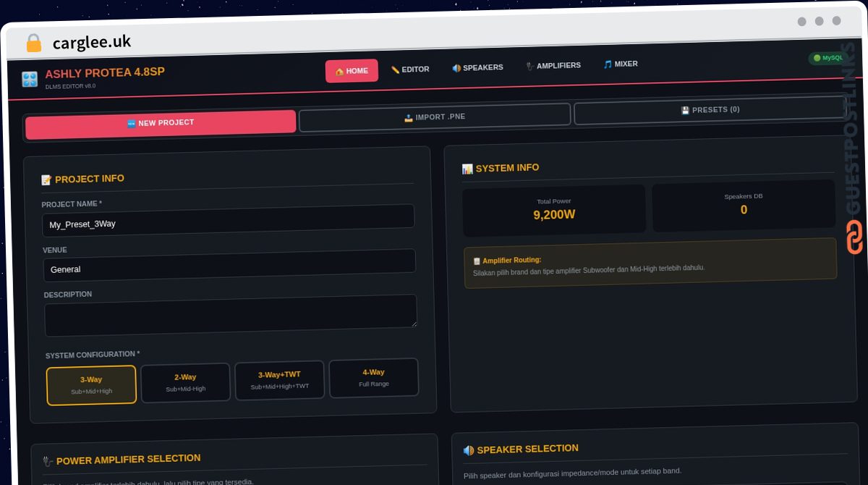Click the Description text area
The image size is (868, 485).
[231, 316]
